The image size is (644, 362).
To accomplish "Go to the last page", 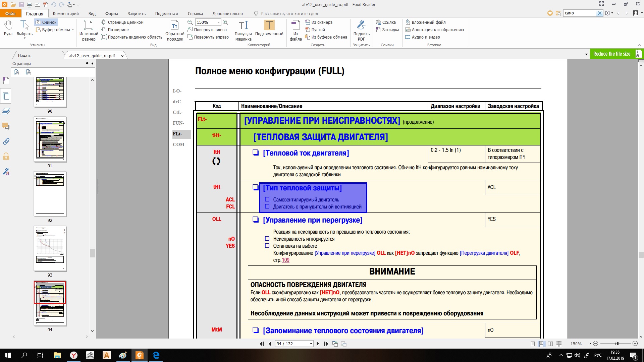I will 326,344.
